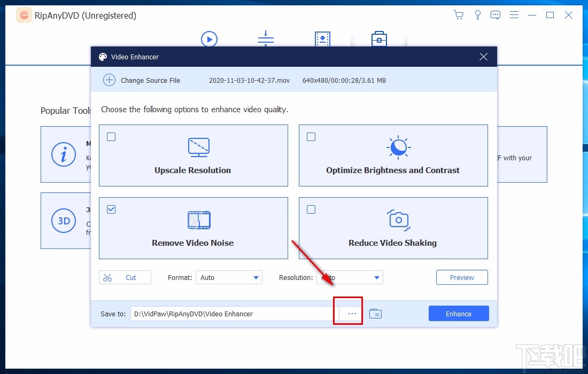
Task: Uncheck Remove Video Noise checkbox
Action: tap(111, 209)
